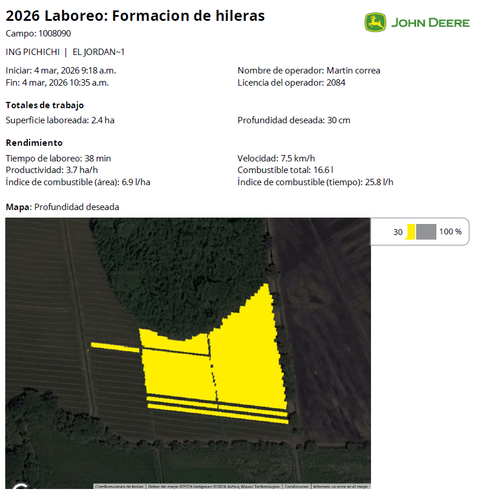Click the 'Rendimiento' heading

click(x=34, y=143)
